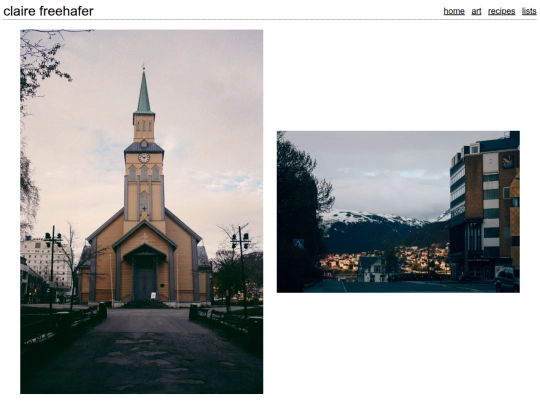The width and height of the screenshot is (540, 405).
Task: Navigate to the lists page
Action: coord(529,11)
